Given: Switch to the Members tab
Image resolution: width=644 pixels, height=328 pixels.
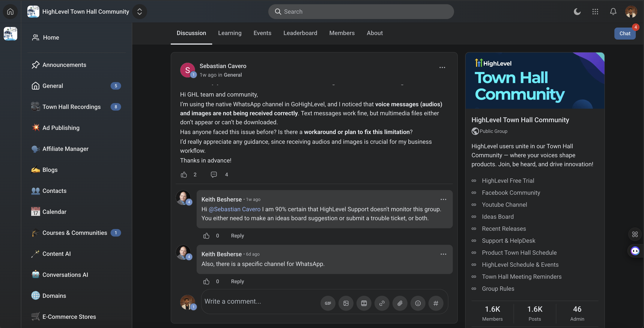Looking at the screenshot, I should 342,33.
